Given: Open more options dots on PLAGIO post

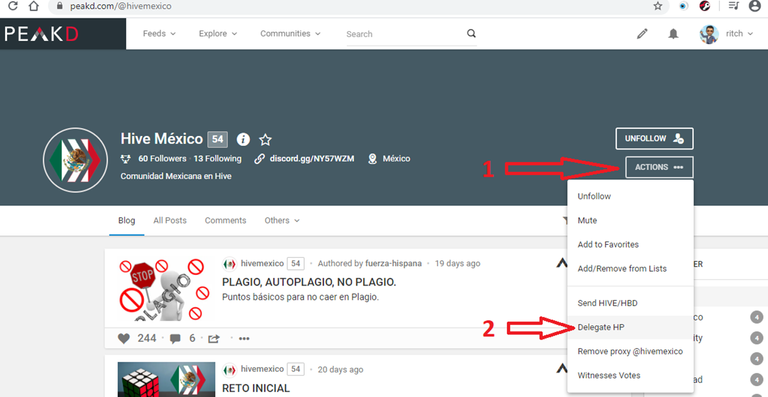Looking at the screenshot, I should 244,339.
